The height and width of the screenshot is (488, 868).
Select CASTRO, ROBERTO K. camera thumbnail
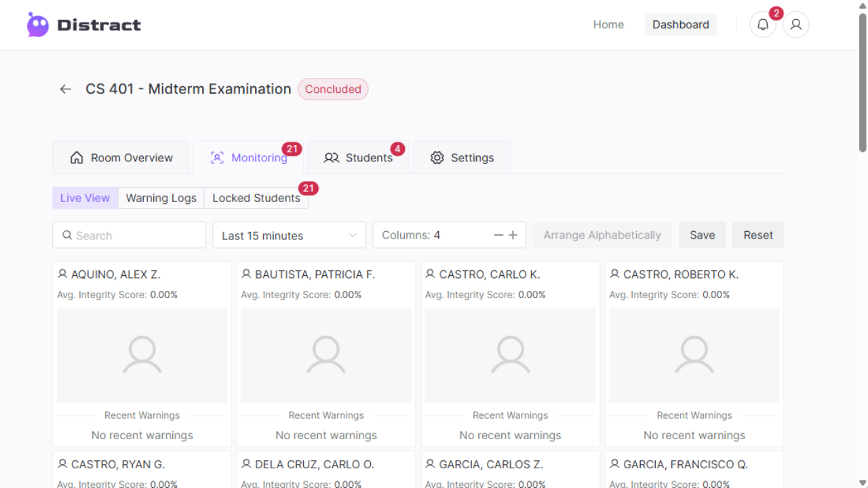(694, 356)
